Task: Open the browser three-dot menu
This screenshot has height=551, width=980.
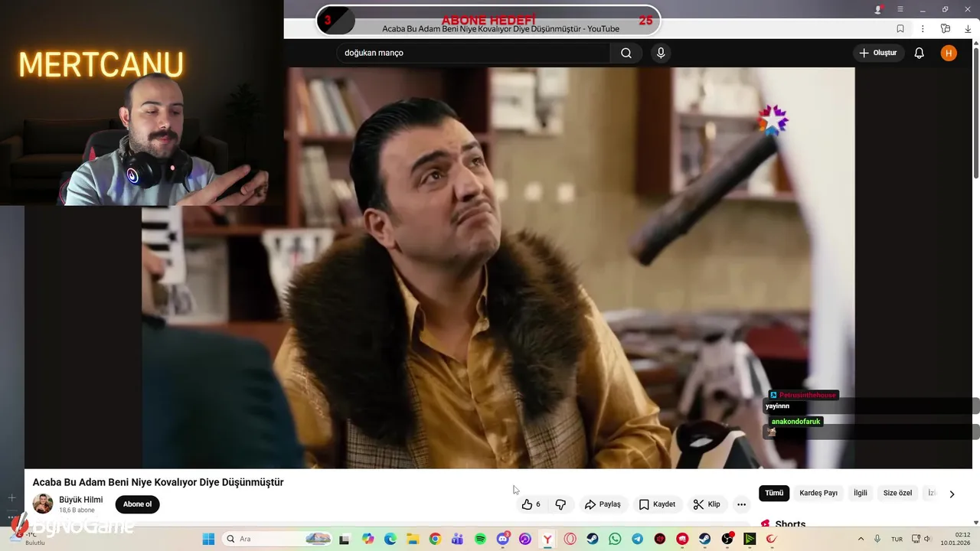Action: (x=923, y=28)
